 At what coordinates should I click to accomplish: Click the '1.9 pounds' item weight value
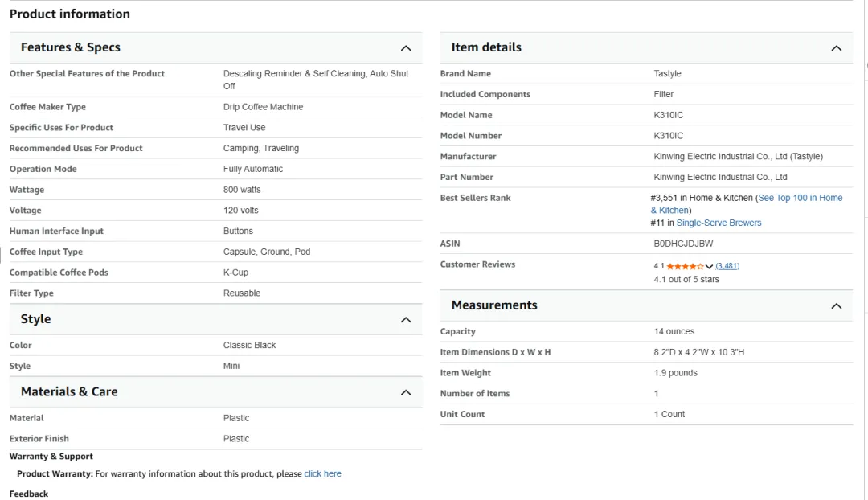[675, 373]
